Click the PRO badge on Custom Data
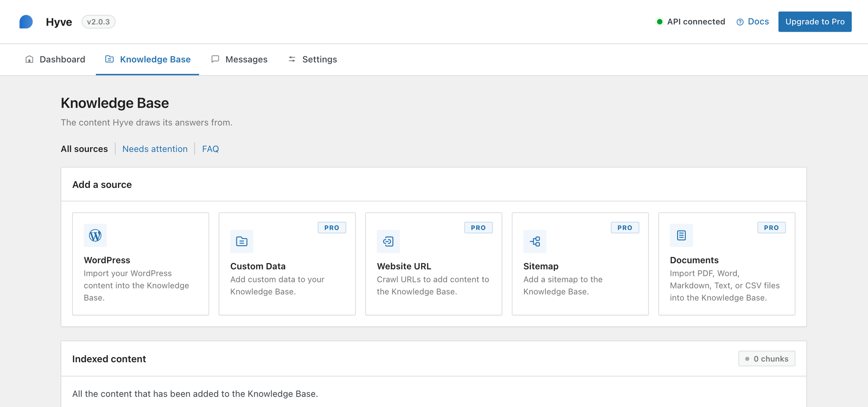 tap(332, 228)
